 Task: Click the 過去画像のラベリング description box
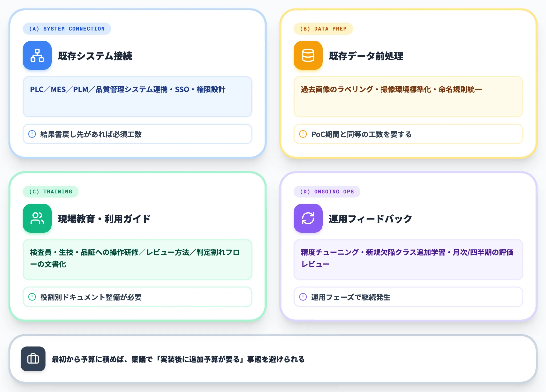point(408,97)
